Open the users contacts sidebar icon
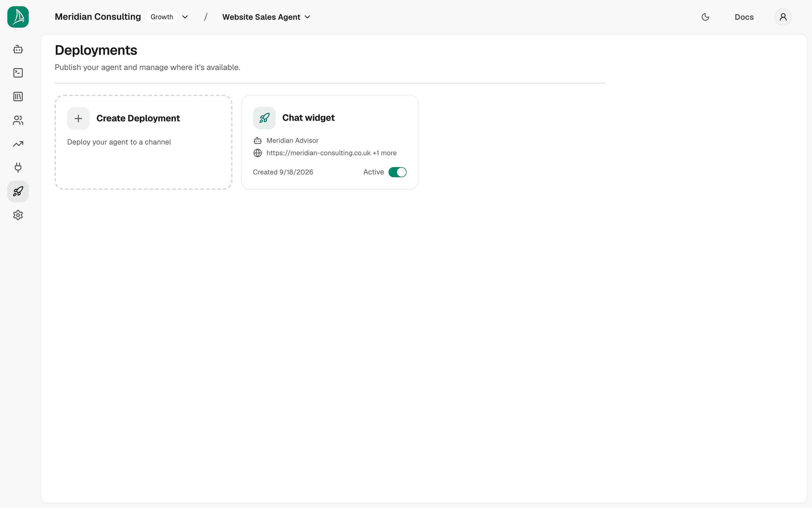Viewport: 812px width, 508px height. coord(18,120)
